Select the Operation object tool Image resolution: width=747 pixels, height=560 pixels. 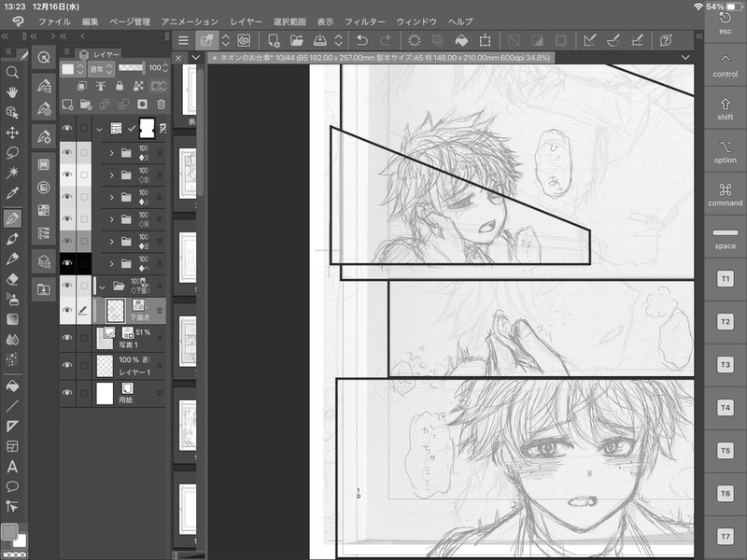pyautogui.click(x=12, y=112)
